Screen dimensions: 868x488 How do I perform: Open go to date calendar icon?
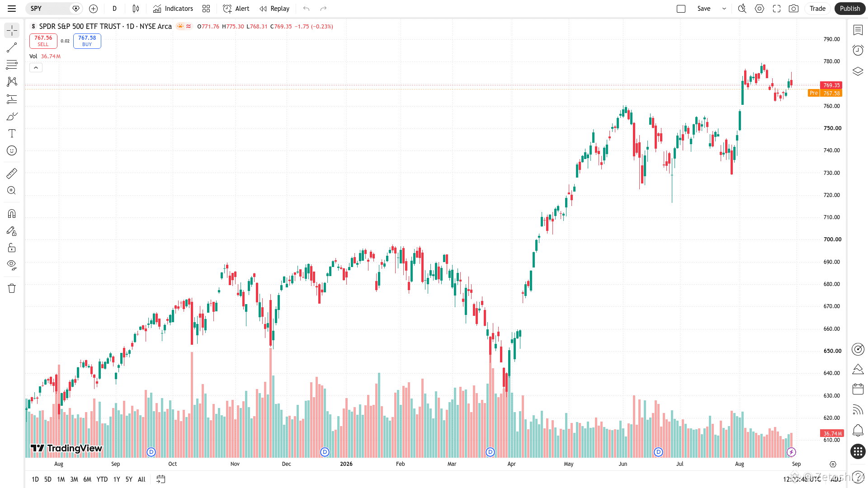pyautogui.click(x=160, y=479)
